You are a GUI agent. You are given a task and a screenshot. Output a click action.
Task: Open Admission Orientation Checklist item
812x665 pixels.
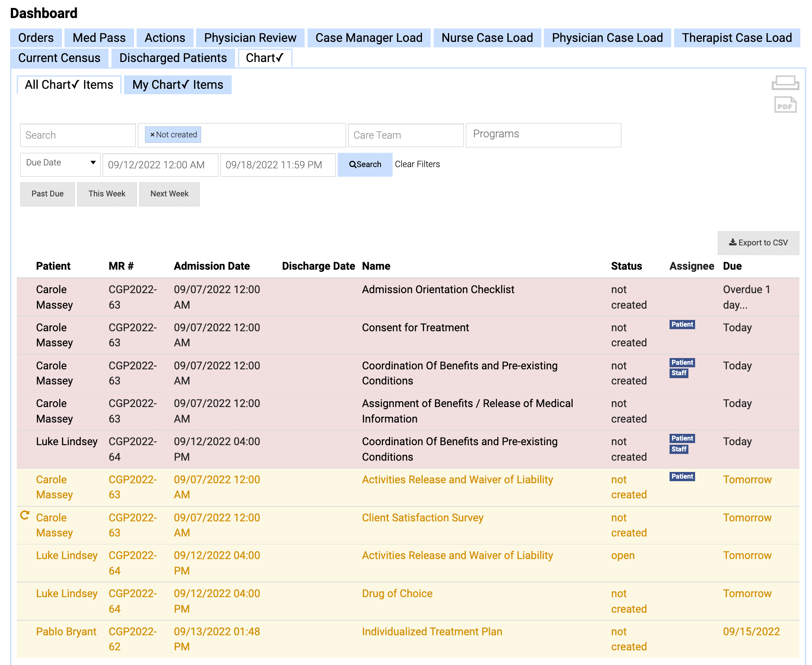click(438, 289)
